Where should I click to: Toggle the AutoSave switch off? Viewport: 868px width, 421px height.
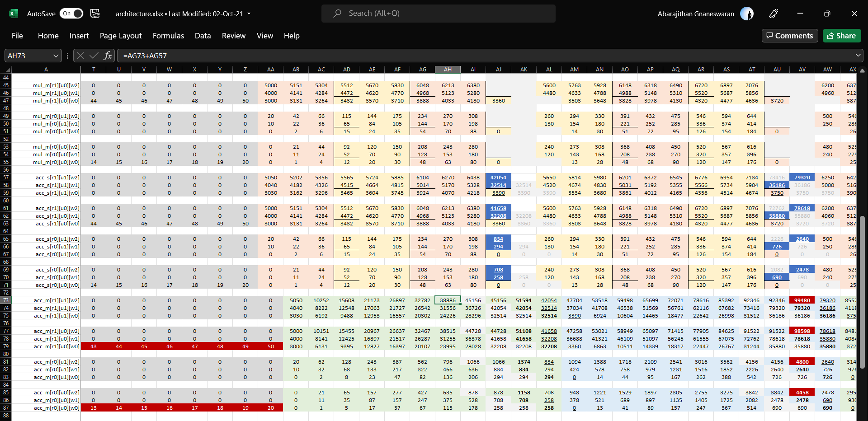[x=71, y=14]
